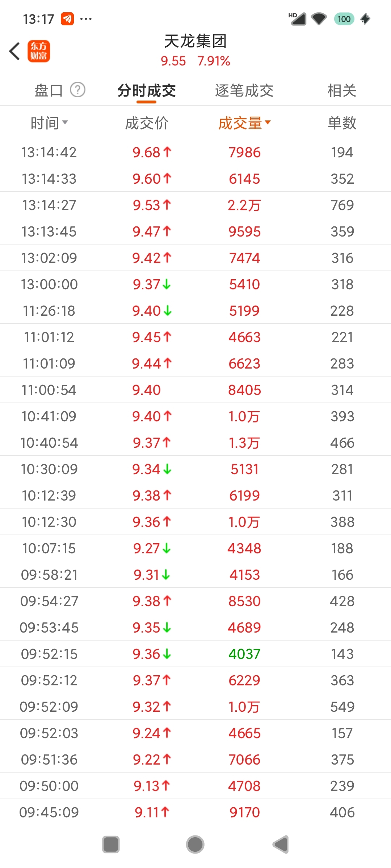391x868 pixels.
Task: Tap the help question mark beside 盘口
Action: click(77, 90)
